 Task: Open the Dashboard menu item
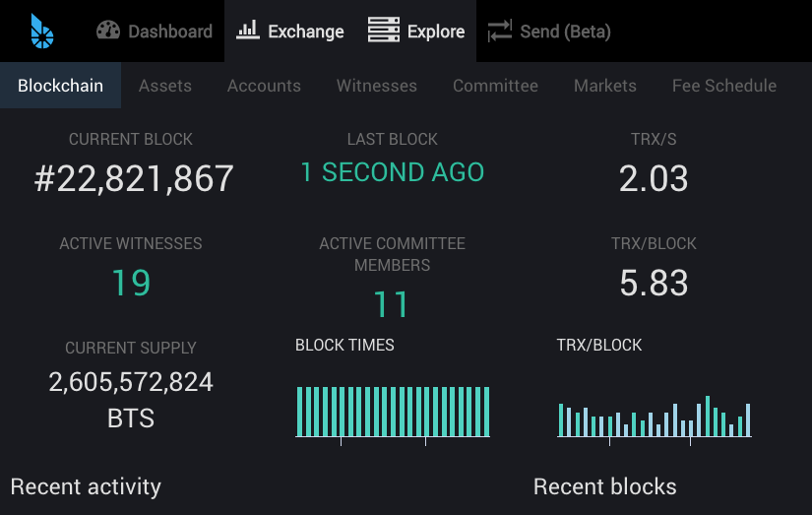(155, 32)
